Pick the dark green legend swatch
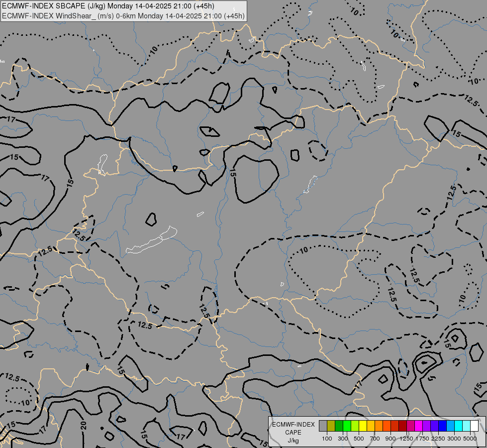 click(x=339, y=426)
